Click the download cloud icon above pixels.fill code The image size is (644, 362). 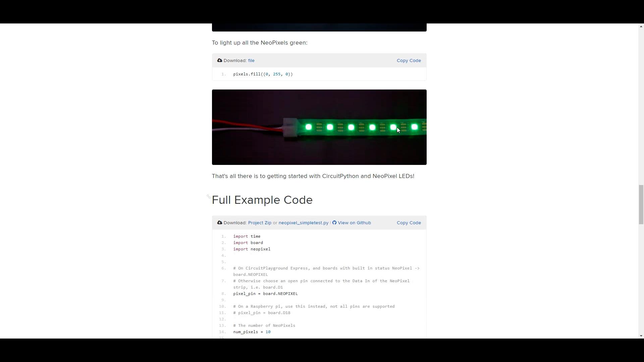coord(220,61)
